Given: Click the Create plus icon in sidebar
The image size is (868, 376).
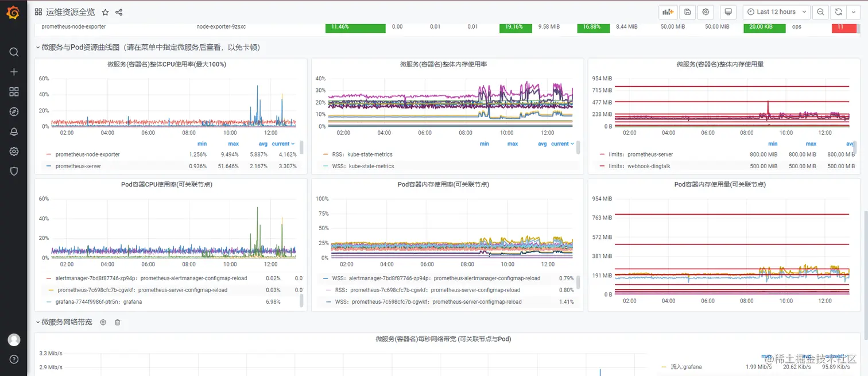Looking at the screenshot, I should click(14, 72).
